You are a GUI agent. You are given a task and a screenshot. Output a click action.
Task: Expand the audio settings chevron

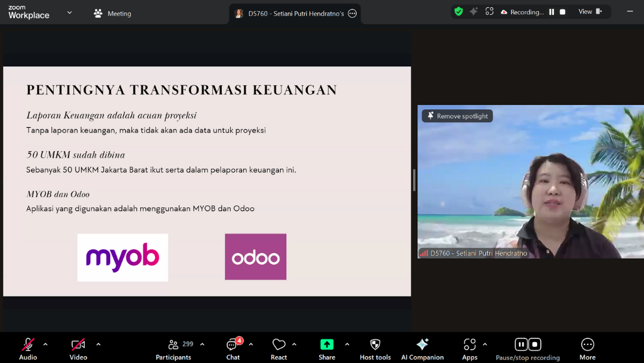point(45,344)
